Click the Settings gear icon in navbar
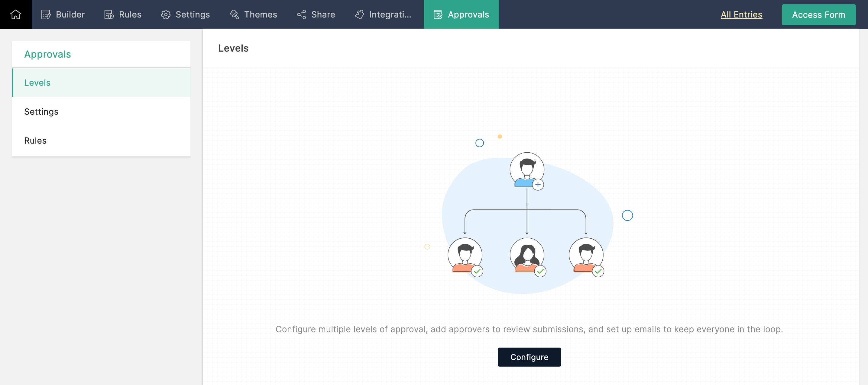Viewport: 868px width, 385px height. click(x=165, y=14)
